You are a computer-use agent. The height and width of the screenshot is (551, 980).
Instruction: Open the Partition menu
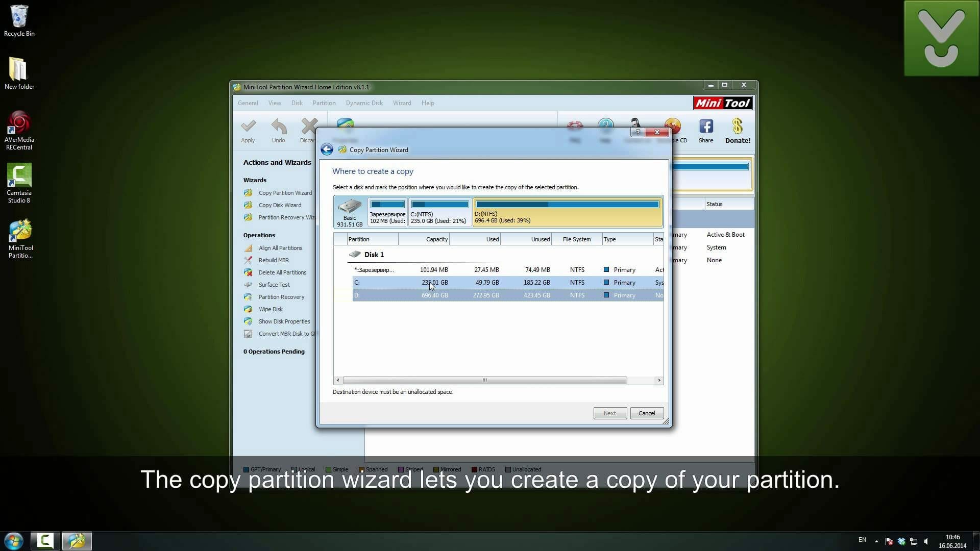pyautogui.click(x=324, y=103)
